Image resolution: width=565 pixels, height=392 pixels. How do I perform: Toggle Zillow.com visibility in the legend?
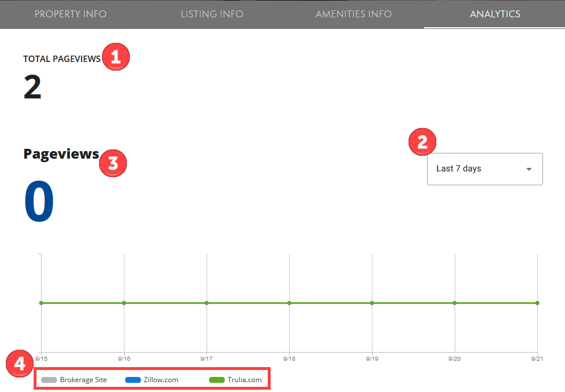133,379
